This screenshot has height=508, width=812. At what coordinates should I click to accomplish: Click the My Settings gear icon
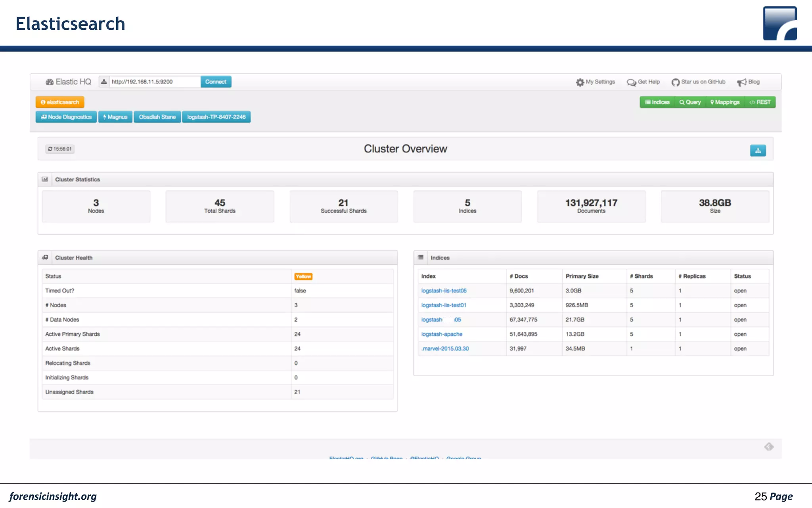click(x=580, y=82)
